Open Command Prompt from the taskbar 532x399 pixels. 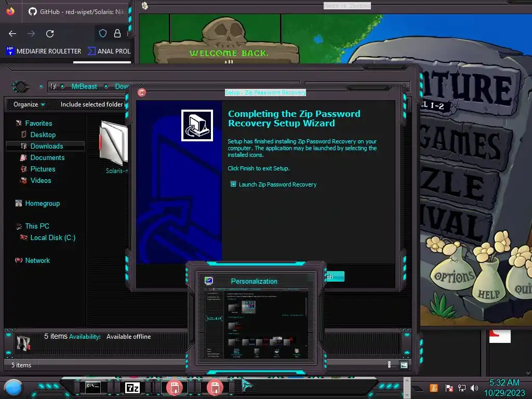pyautogui.click(x=92, y=387)
